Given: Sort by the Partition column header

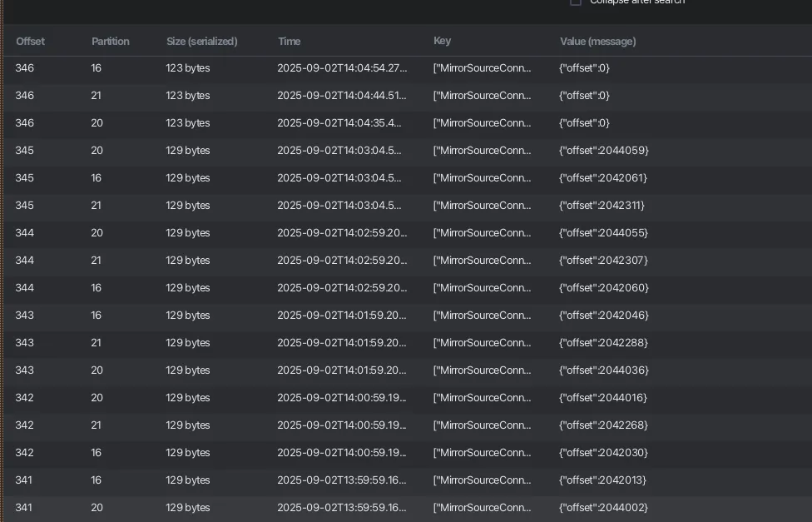Looking at the screenshot, I should (111, 42).
